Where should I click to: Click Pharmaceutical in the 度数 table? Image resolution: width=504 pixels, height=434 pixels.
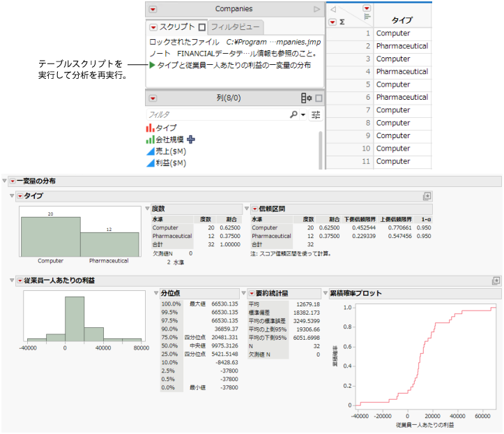pos(172,236)
